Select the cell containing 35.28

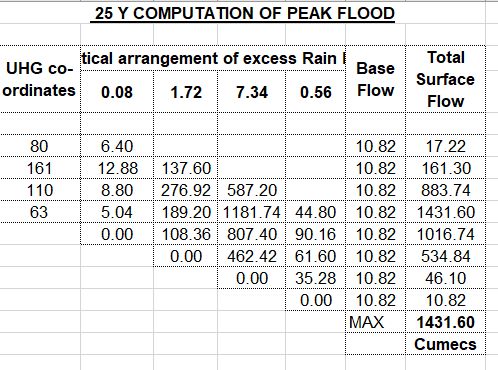coord(316,278)
